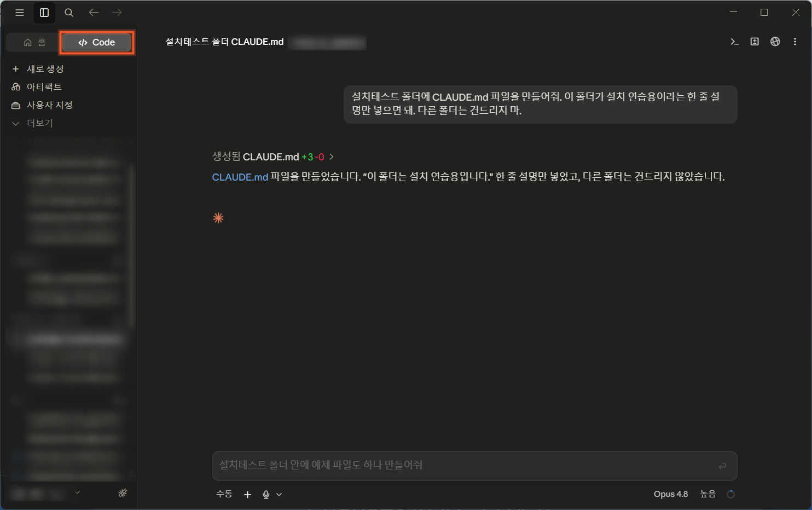This screenshot has height=510, width=812.
Task: Minimize the application window
Action: pyautogui.click(x=733, y=12)
